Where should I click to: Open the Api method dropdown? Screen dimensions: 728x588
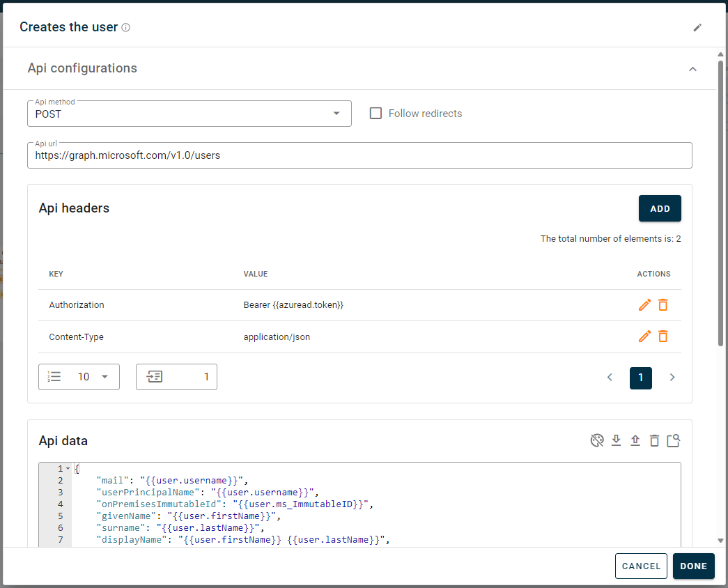(x=189, y=114)
